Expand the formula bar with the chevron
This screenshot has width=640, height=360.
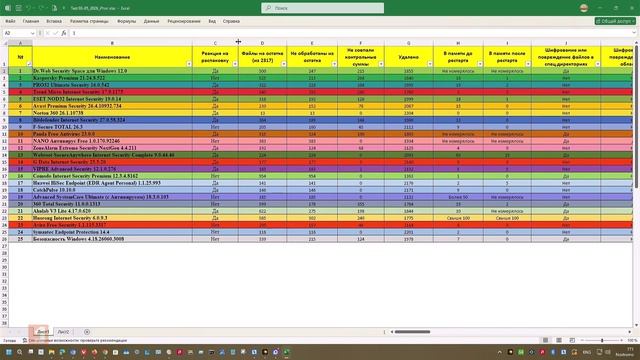634,33
